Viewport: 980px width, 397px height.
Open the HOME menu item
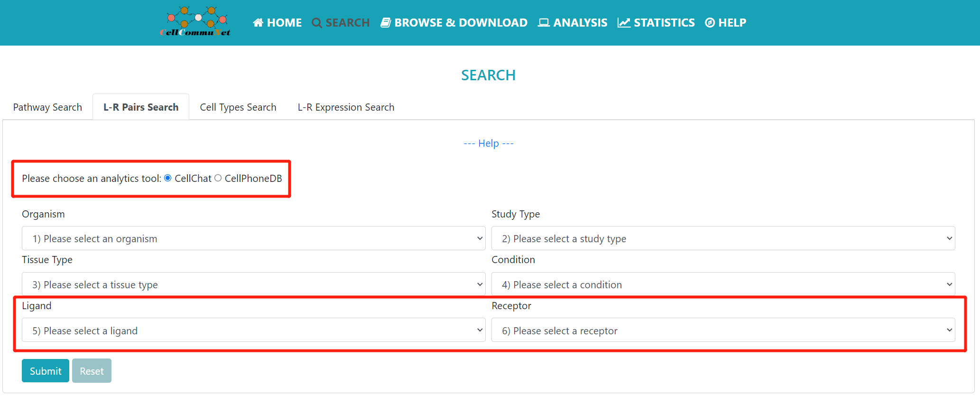tap(277, 22)
